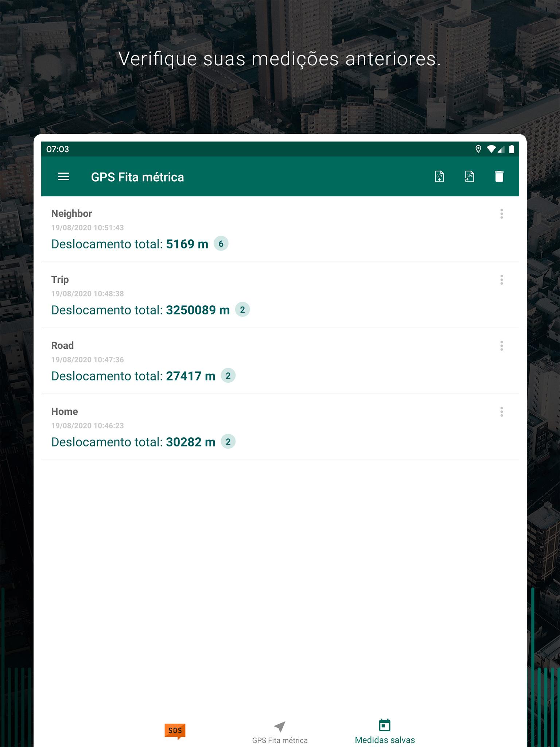Open the three-dot menu for Neighbor
Screen dimensions: 560x747
click(x=502, y=214)
